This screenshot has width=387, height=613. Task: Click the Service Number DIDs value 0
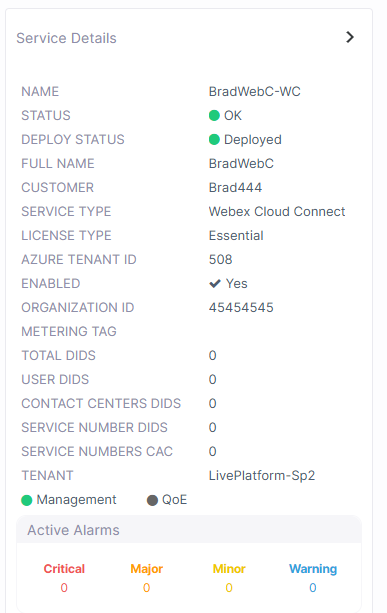(x=212, y=427)
